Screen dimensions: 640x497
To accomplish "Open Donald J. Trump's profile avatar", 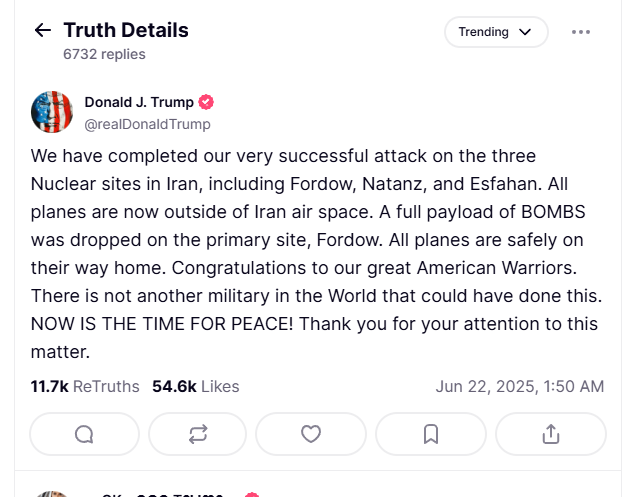I will (x=52, y=112).
